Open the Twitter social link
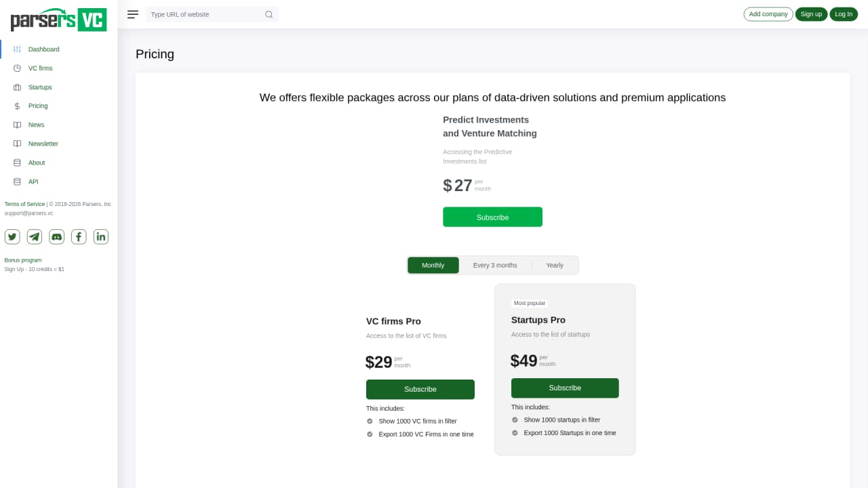This screenshot has width=868, height=488. point(12,237)
